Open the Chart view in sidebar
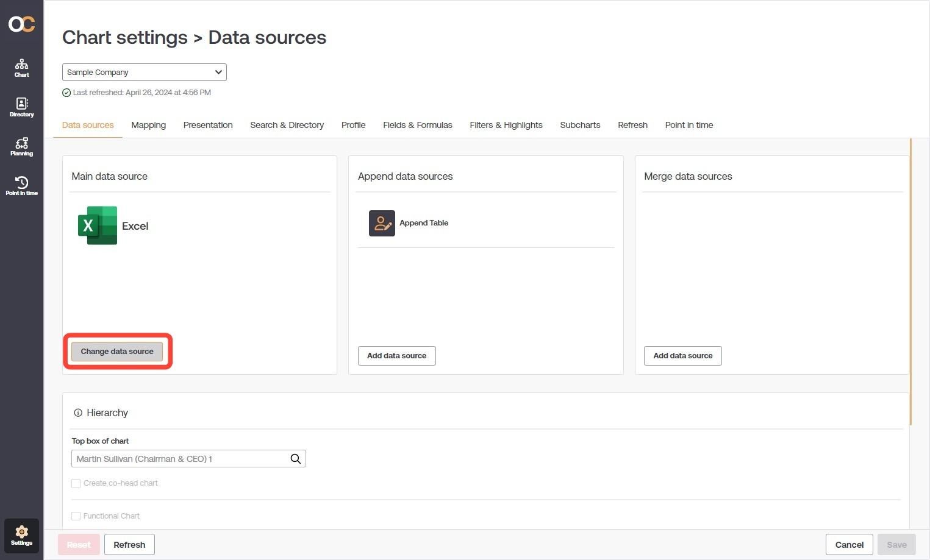The image size is (930, 560). [21, 68]
